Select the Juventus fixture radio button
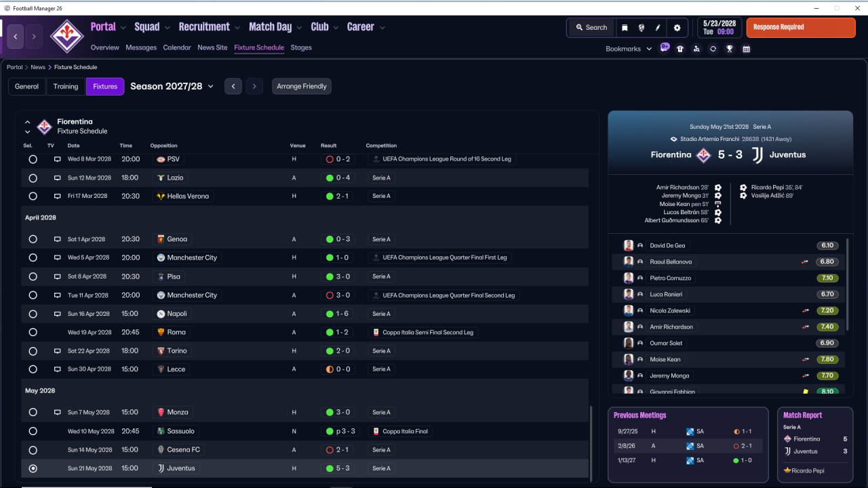 pyautogui.click(x=33, y=468)
